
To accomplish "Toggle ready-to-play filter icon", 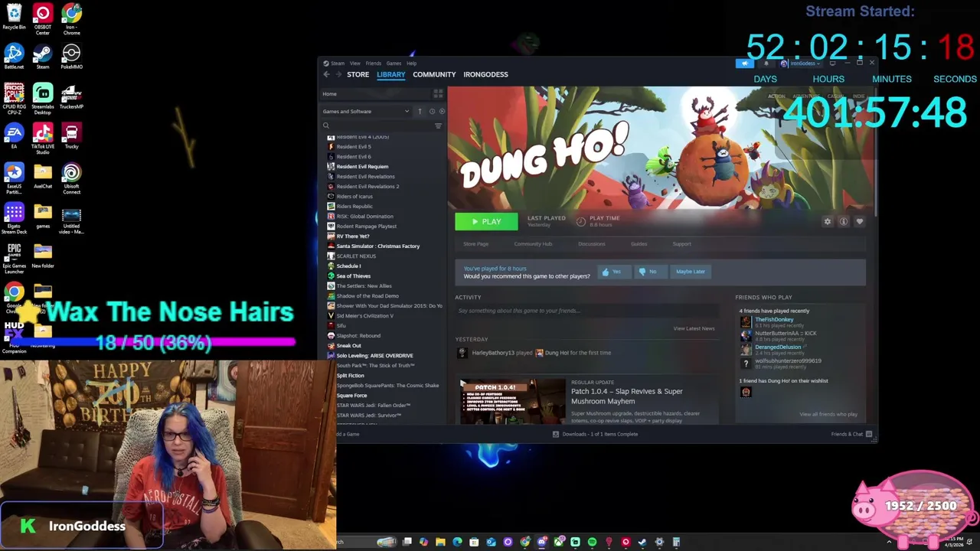I will (x=442, y=112).
